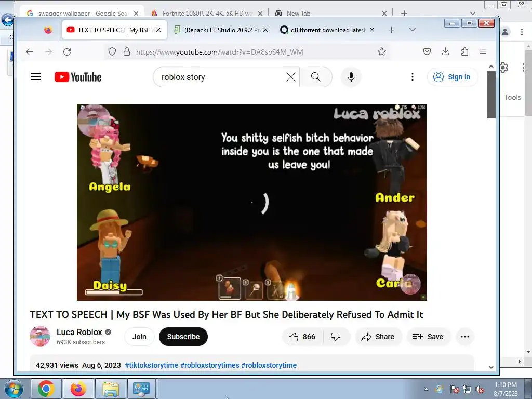Screen dimensions: 532x399
Task: Like the video with 866 likes
Action: point(302,337)
